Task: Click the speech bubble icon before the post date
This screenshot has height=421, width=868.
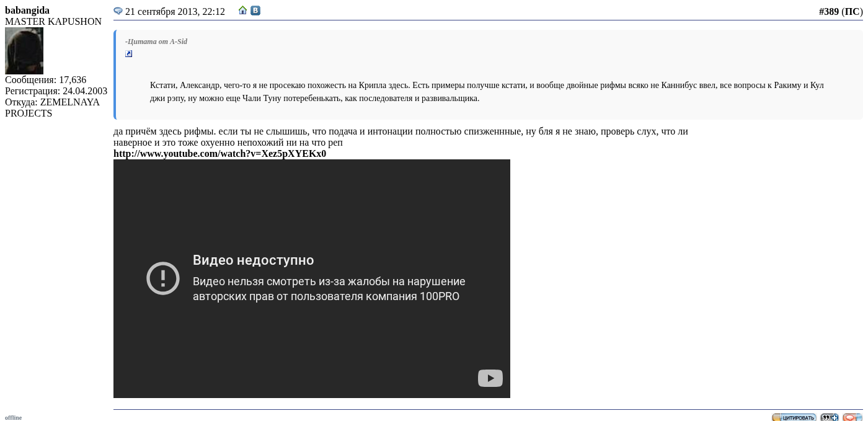Action: [x=118, y=11]
